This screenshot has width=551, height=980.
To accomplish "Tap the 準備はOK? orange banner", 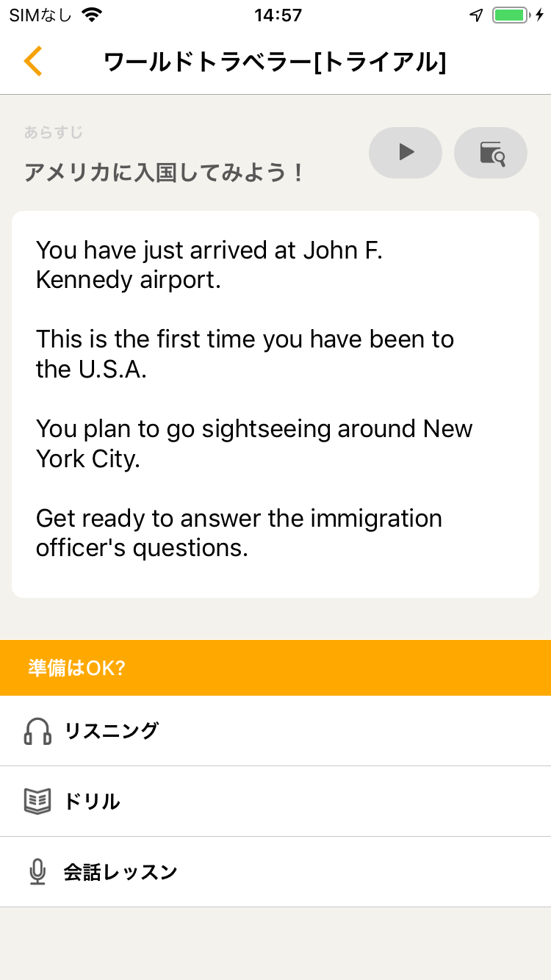I will click(275, 668).
